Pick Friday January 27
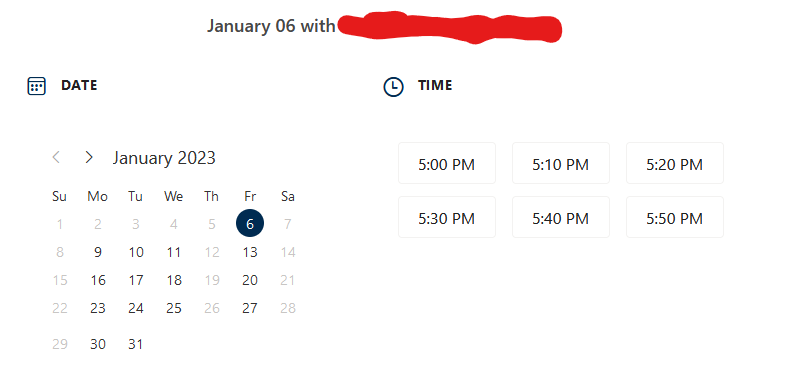The image size is (785, 380). [x=250, y=308]
